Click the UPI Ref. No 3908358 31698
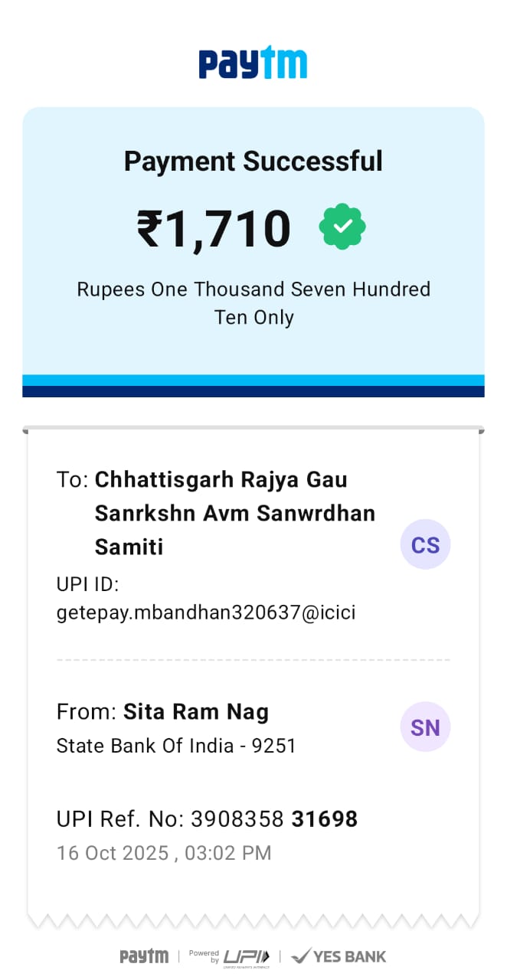 207,819
